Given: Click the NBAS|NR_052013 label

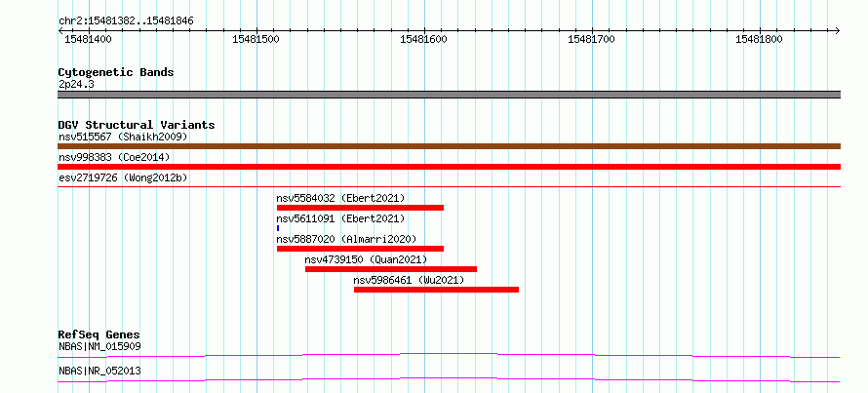Looking at the screenshot, I should [x=99, y=371].
